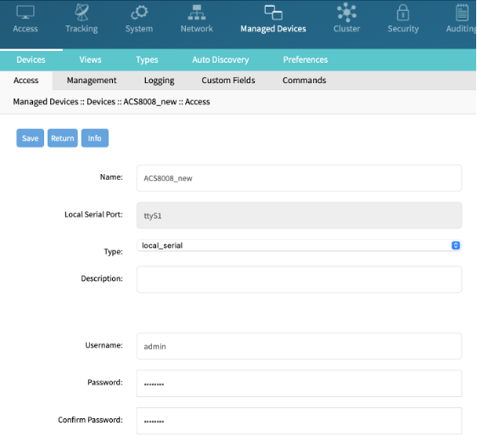Open the Auditing notepad icon
This screenshot has height=448, width=477.
click(x=462, y=13)
